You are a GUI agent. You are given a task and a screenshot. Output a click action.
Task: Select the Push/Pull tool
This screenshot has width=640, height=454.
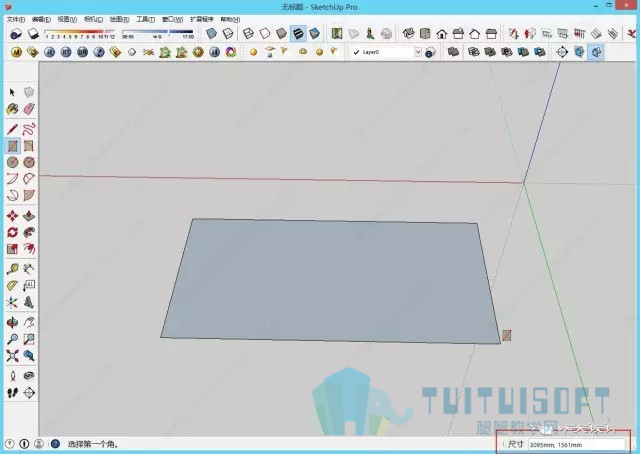click(x=29, y=216)
